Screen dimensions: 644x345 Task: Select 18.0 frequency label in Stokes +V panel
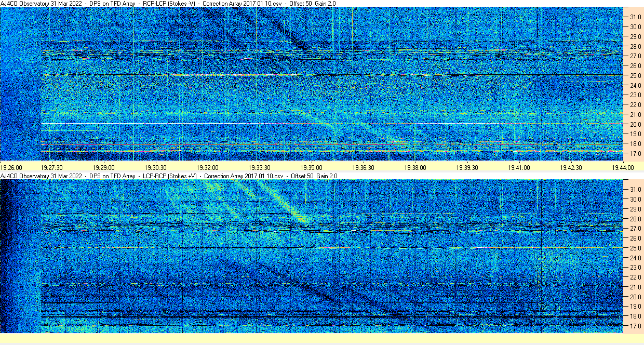635,316
